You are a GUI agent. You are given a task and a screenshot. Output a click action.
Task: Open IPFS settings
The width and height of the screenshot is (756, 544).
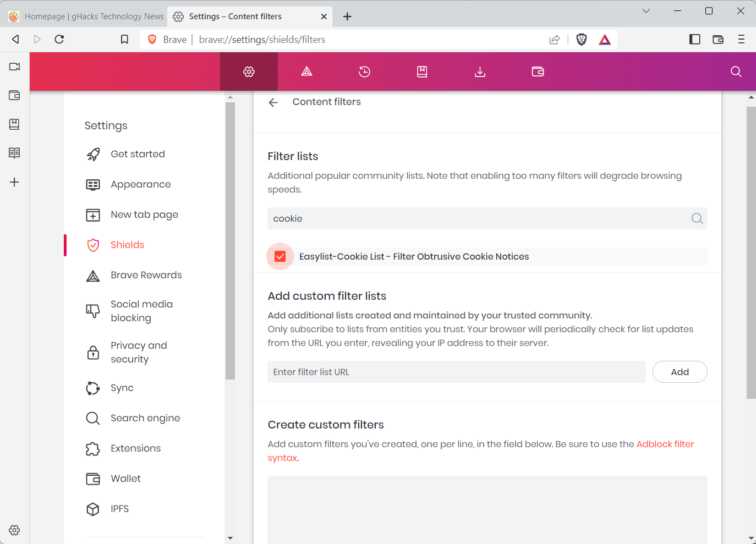119,509
